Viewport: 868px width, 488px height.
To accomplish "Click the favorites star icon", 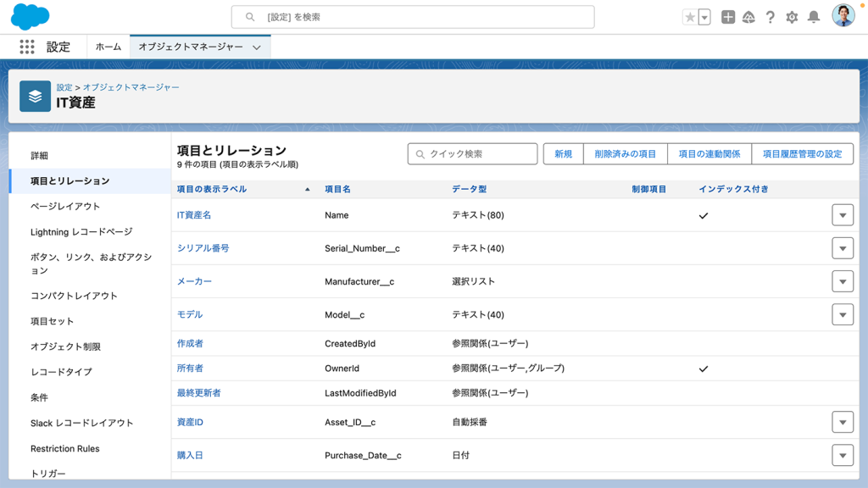I will [x=690, y=17].
